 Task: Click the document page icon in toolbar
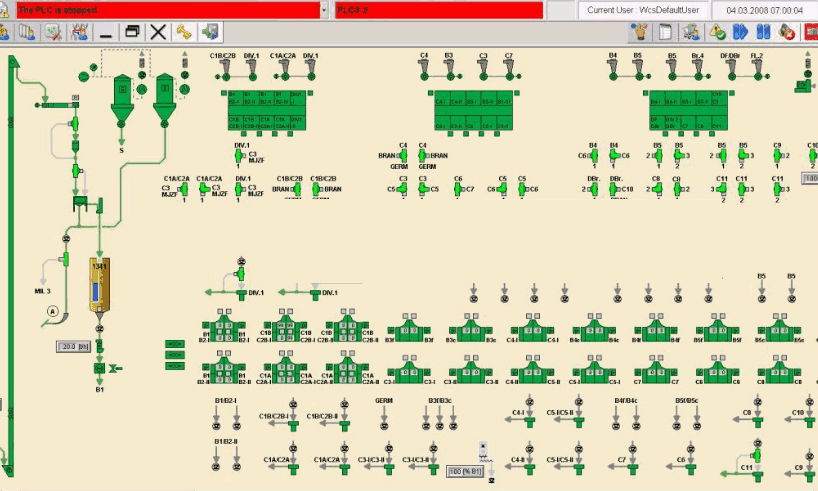pyautogui.click(x=664, y=32)
